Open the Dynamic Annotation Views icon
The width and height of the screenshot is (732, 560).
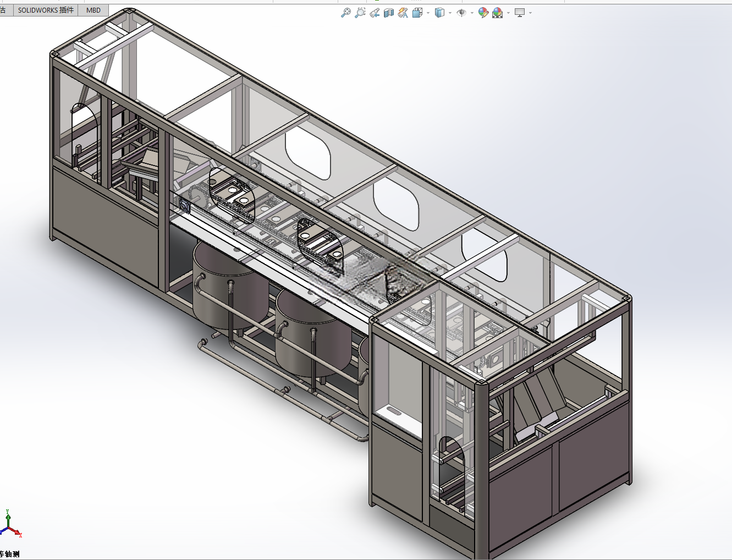(x=403, y=13)
